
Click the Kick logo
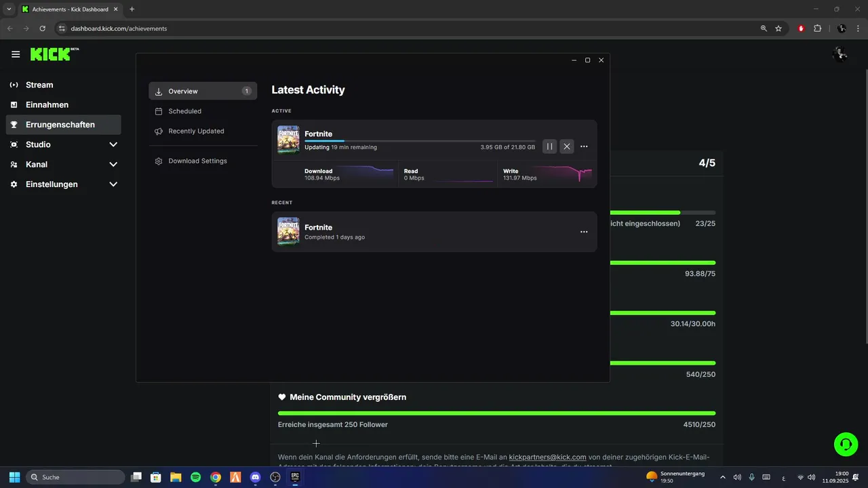pyautogui.click(x=54, y=54)
